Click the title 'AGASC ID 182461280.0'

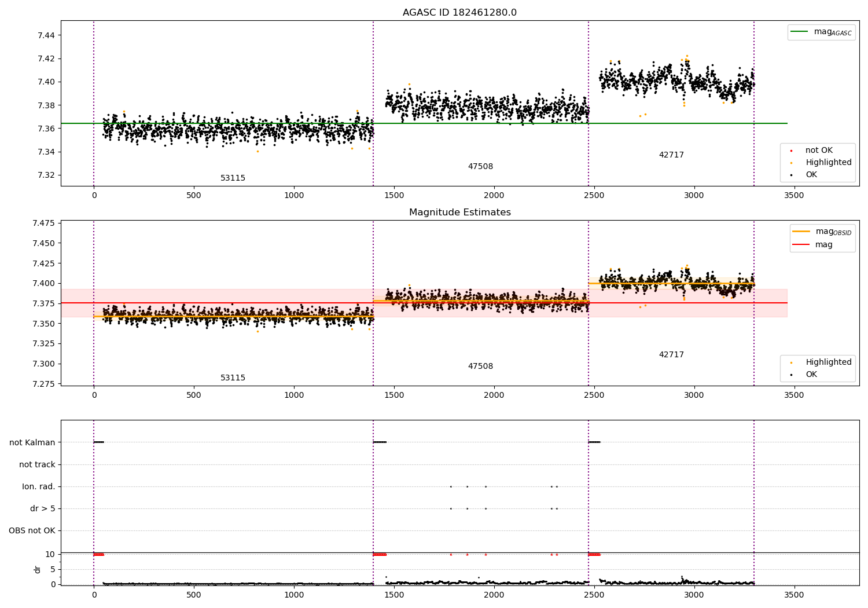(459, 13)
